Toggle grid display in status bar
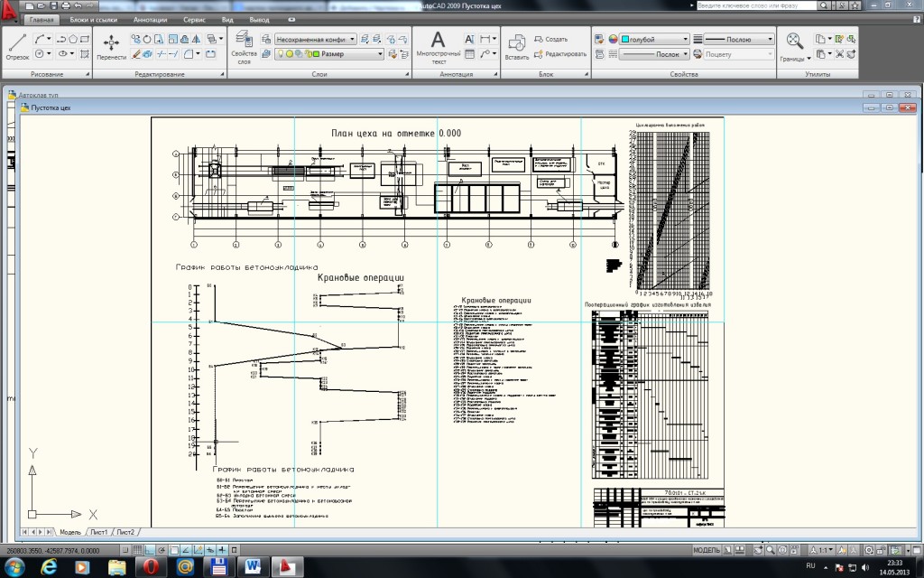The width and height of the screenshot is (924, 578). (x=137, y=550)
